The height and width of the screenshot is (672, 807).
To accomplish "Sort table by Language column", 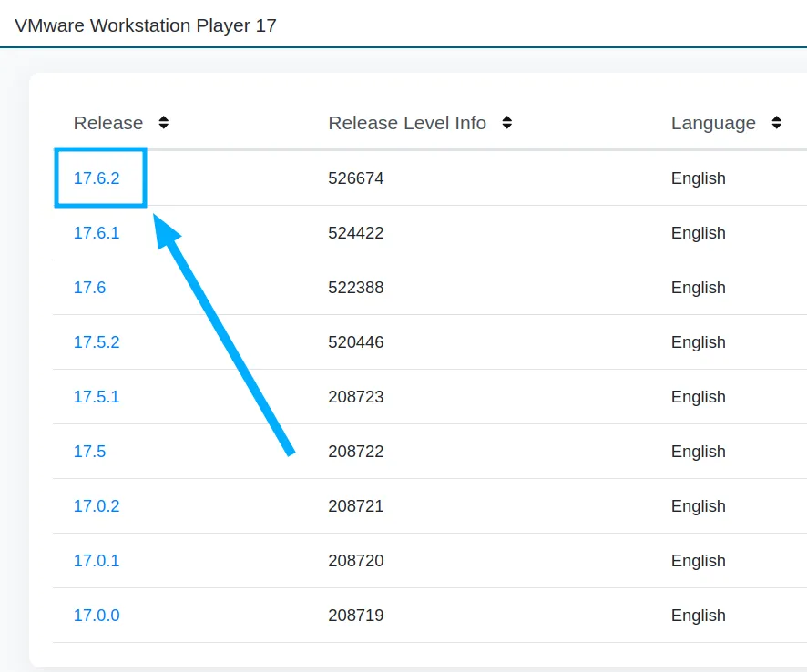I will (x=777, y=122).
